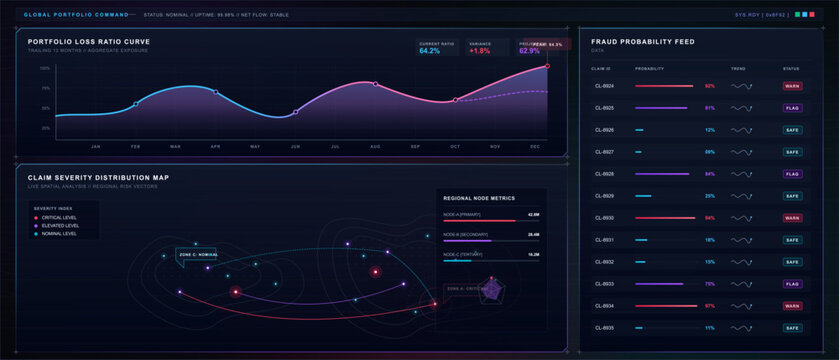Select the red Critical Level legend dot
Screen dimensions: 839x360
tap(36, 218)
